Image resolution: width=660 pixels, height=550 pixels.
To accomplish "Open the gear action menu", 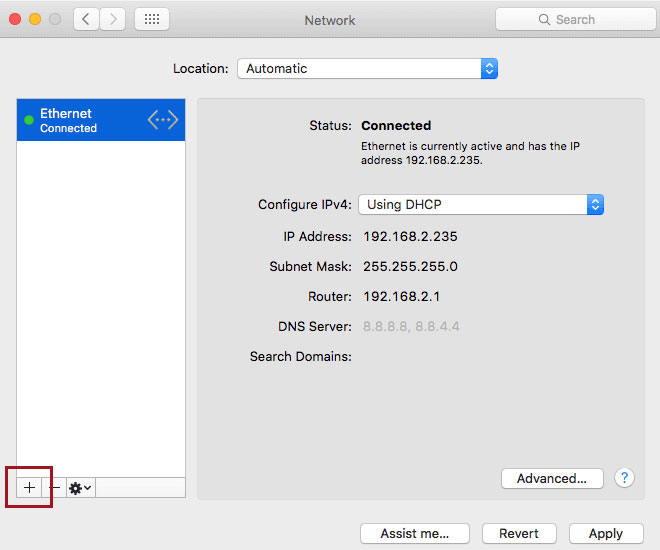I will click(80, 487).
